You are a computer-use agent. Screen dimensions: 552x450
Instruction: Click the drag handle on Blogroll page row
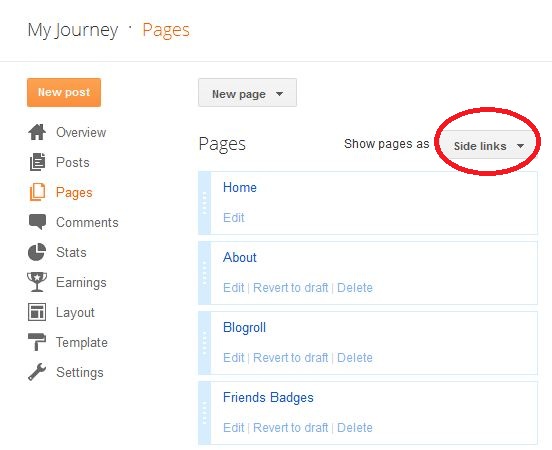205,343
